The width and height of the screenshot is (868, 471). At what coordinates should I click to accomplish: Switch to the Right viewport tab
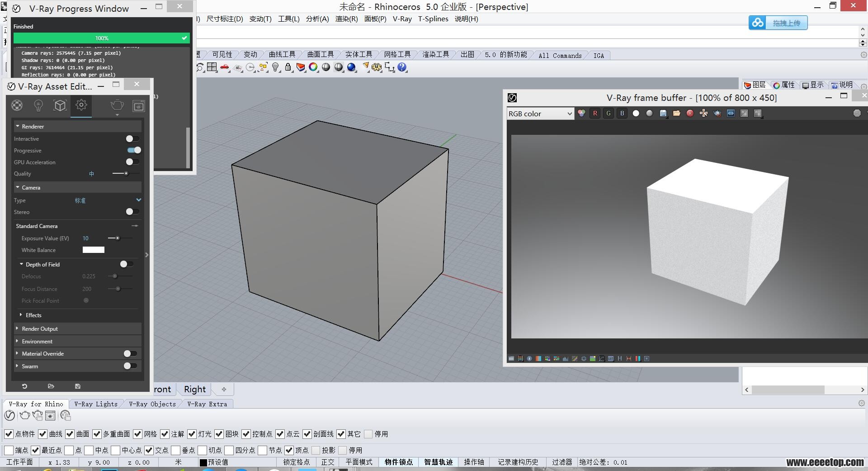(x=194, y=389)
